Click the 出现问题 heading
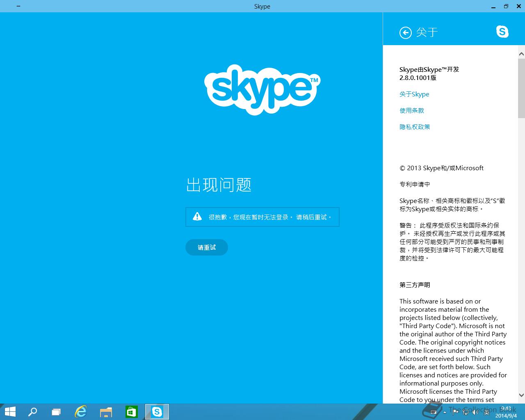Screen dimensions: 525x420 point(219,185)
